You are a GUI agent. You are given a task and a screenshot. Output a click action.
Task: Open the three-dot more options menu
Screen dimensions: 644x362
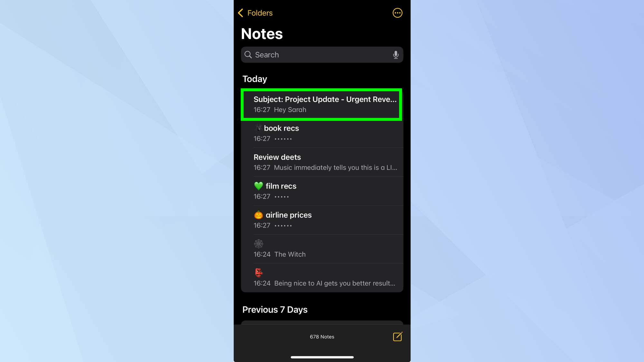pos(397,13)
